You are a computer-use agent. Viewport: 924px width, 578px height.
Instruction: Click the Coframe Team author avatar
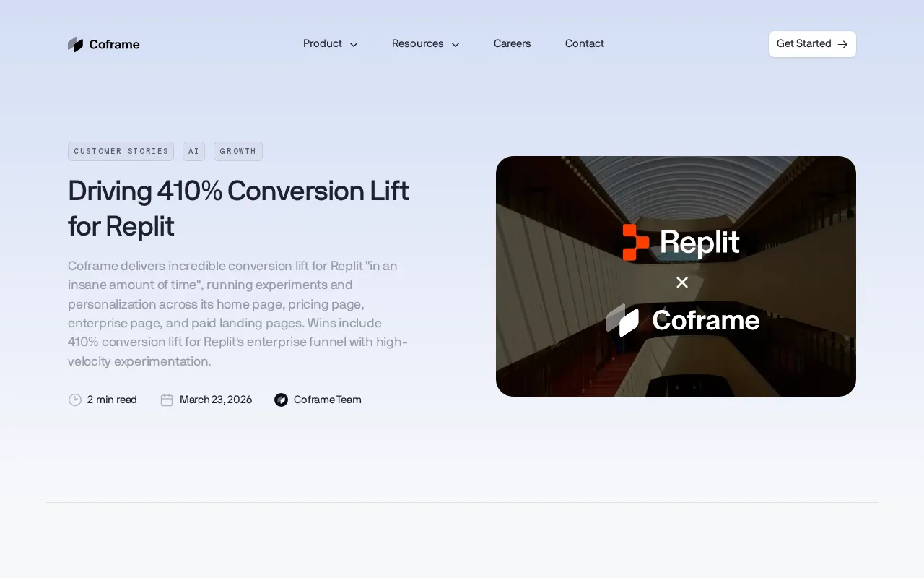(282, 400)
